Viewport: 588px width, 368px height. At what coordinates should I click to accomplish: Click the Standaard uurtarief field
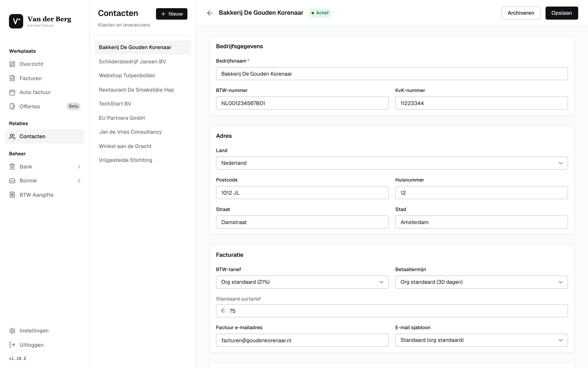(x=392, y=311)
